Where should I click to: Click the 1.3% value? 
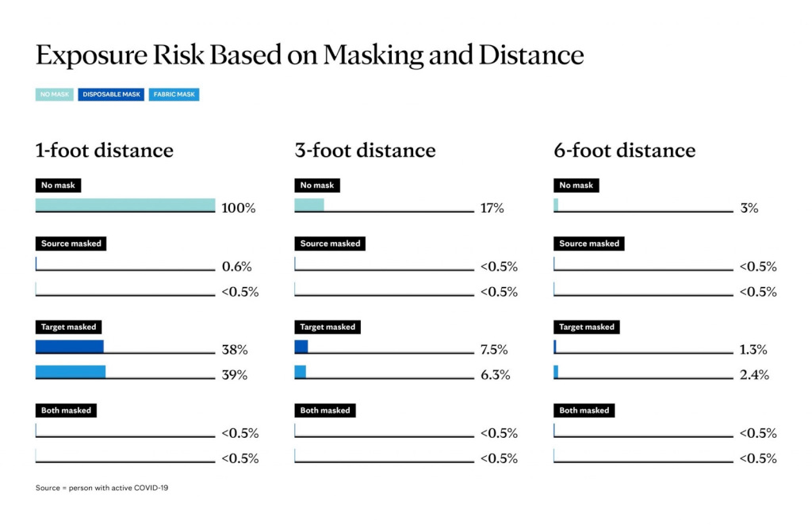[x=753, y=350]
